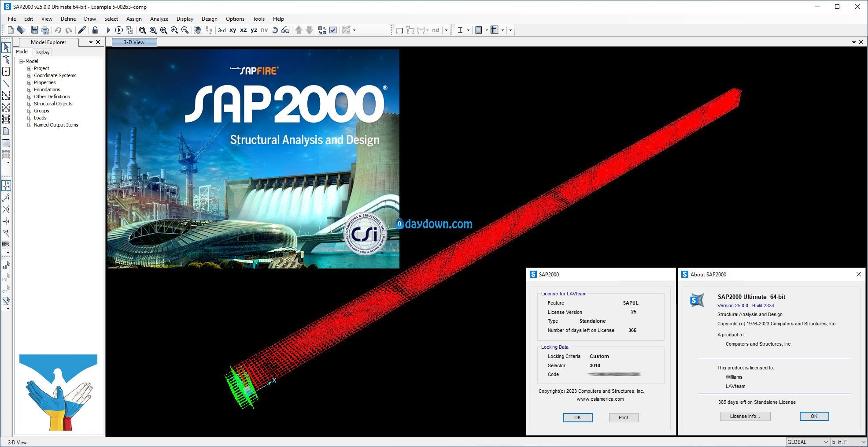Switch to the Display tab in Model Explorer
This screenshot has height=447, width=868.
coord(42,52)
